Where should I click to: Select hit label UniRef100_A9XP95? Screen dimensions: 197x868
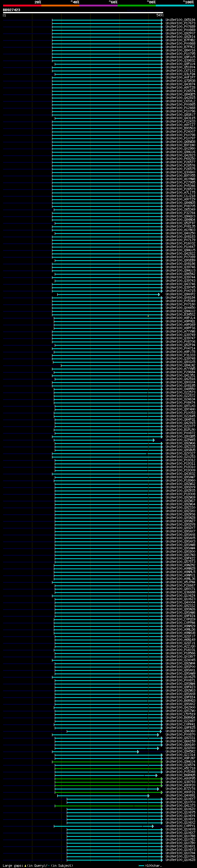[180, 778]
